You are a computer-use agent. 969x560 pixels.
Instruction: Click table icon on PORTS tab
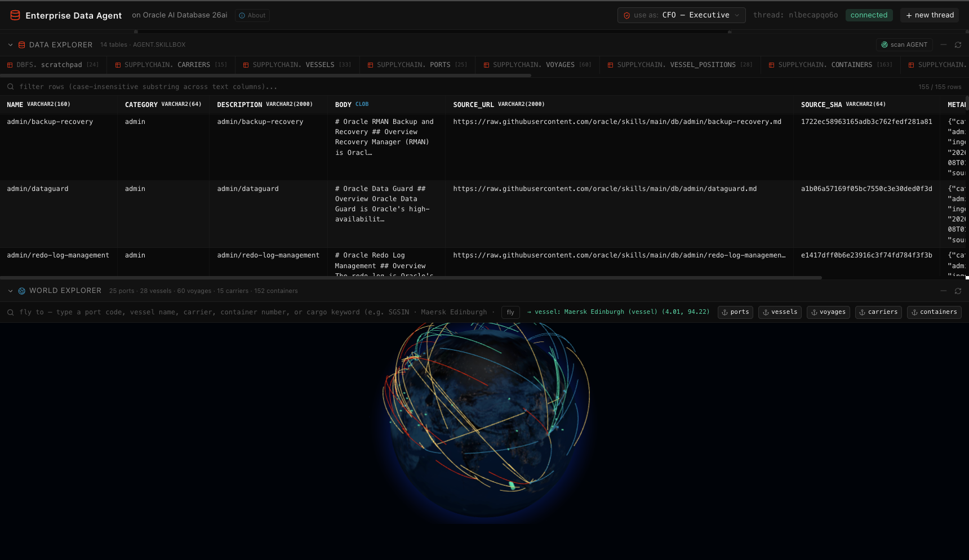point(370,65)
